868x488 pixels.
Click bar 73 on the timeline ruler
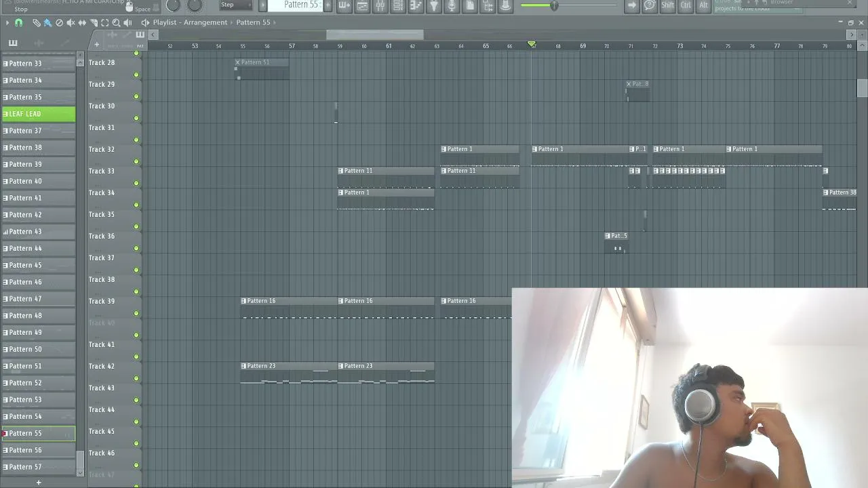click(x=679, y=46)
